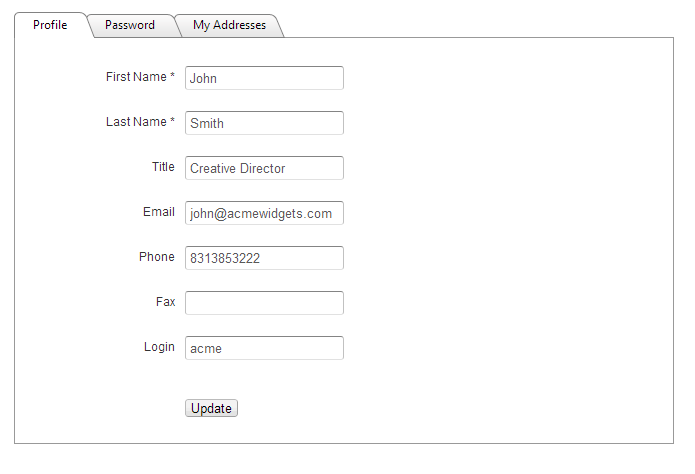The width and height of the screenshot is (695, 474).
Task: Click the Login field containing acme
Action: [x=264, y=348]
